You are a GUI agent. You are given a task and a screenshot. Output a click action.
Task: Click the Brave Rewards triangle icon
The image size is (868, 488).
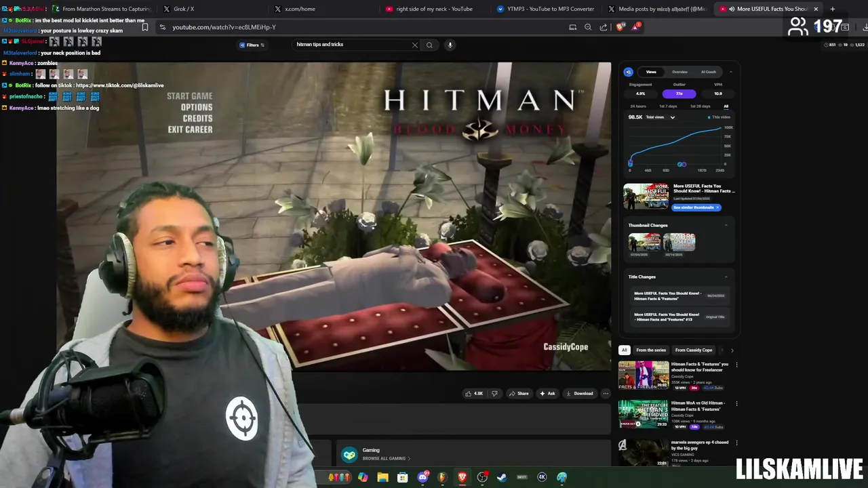635,27
